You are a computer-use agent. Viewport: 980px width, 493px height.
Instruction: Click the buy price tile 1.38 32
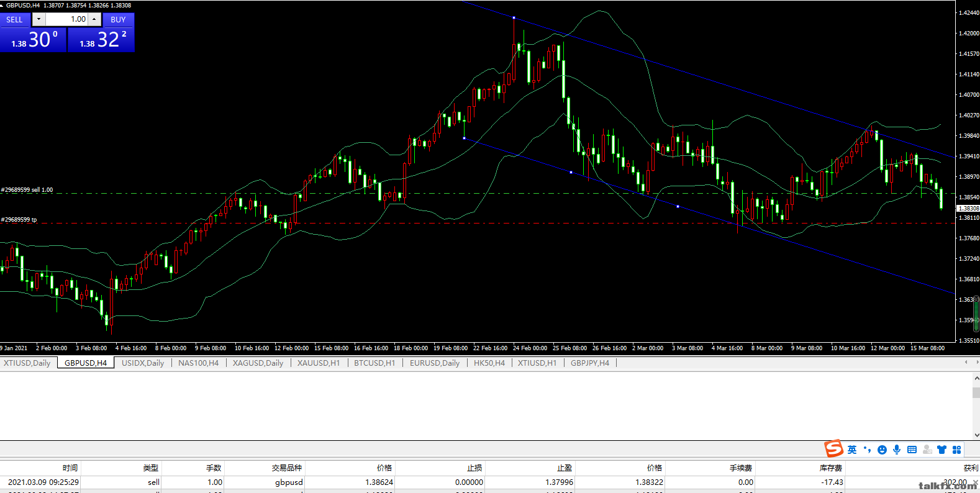point(101,40)
